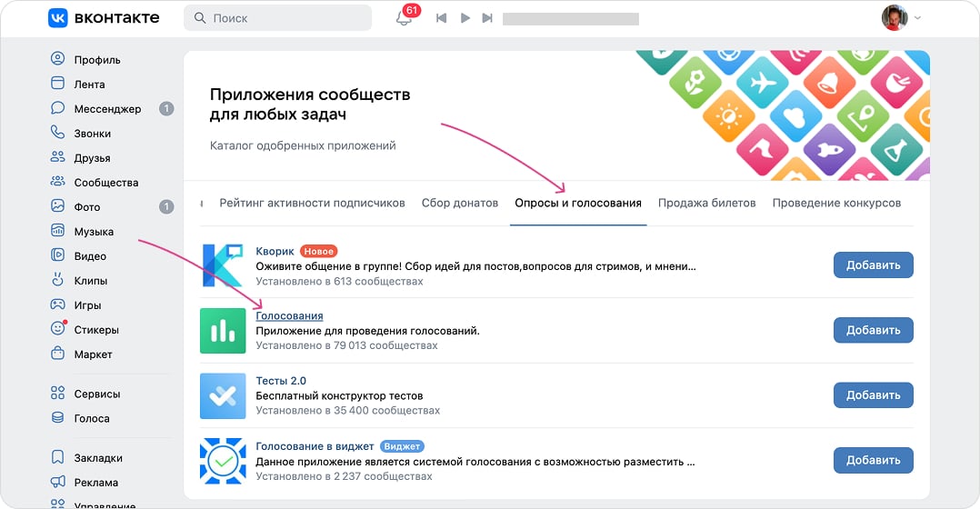Go to Лента in the sidebar
The width and height of the screenshot is (980, 509).
pyautogui.click(x=89, y=85)
